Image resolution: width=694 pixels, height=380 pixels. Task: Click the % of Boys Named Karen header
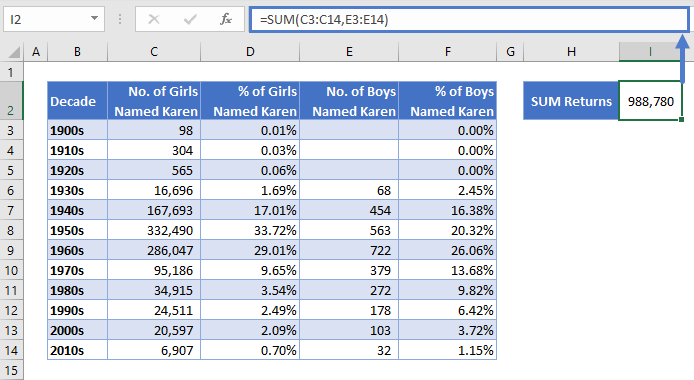pyautogui.click(x=447, y=101)
